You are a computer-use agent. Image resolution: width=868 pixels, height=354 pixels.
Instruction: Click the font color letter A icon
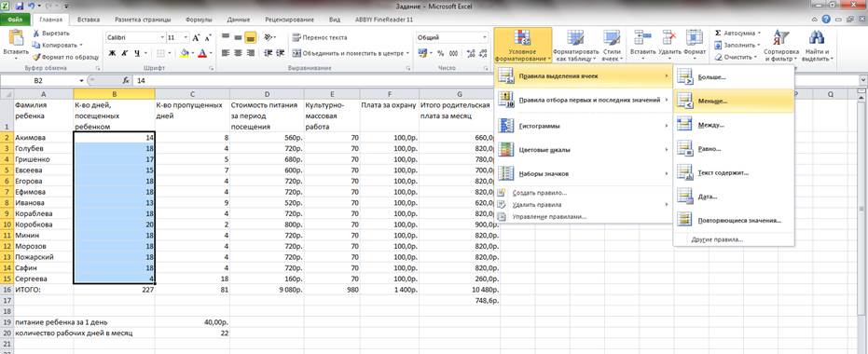click(202, 53)
